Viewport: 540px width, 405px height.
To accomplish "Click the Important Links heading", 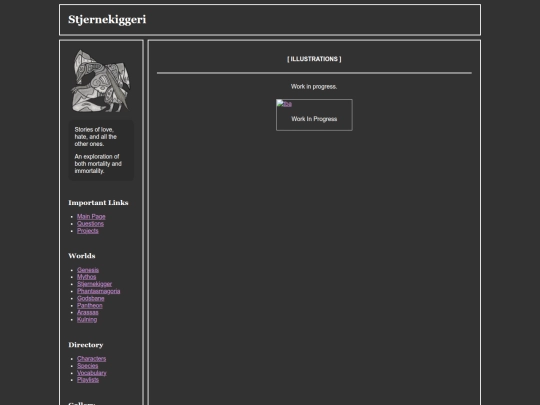I will (98, 203).
